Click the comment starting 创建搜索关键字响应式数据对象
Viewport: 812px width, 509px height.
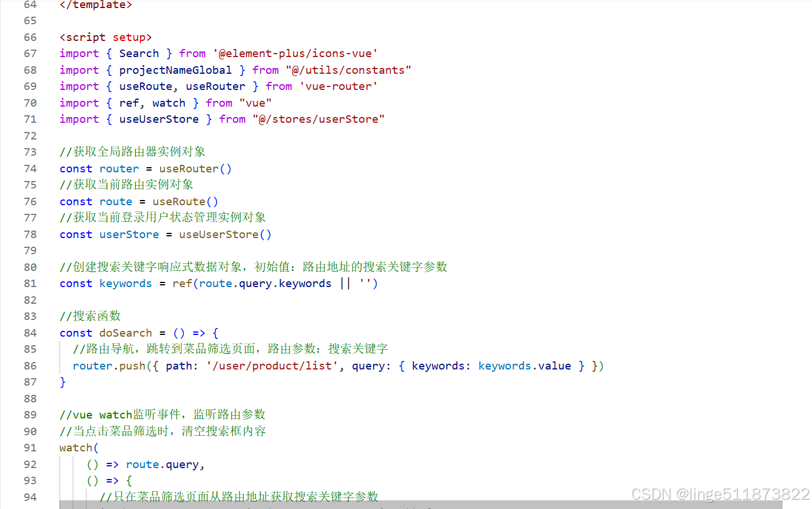(x=253, y=267)
